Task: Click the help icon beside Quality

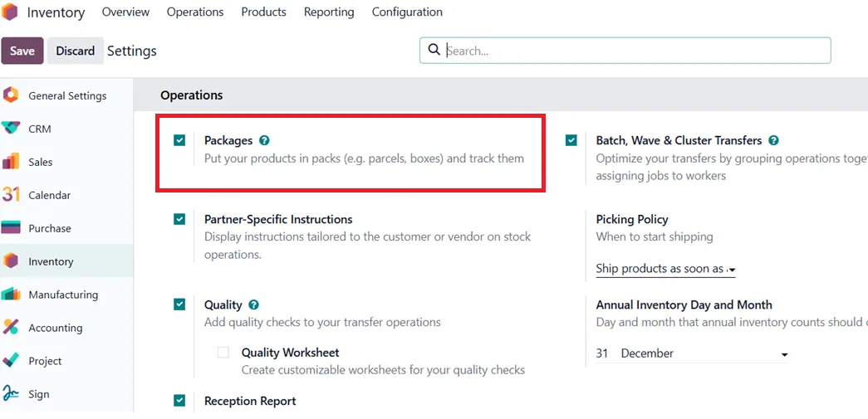Action: pos(254,305)
